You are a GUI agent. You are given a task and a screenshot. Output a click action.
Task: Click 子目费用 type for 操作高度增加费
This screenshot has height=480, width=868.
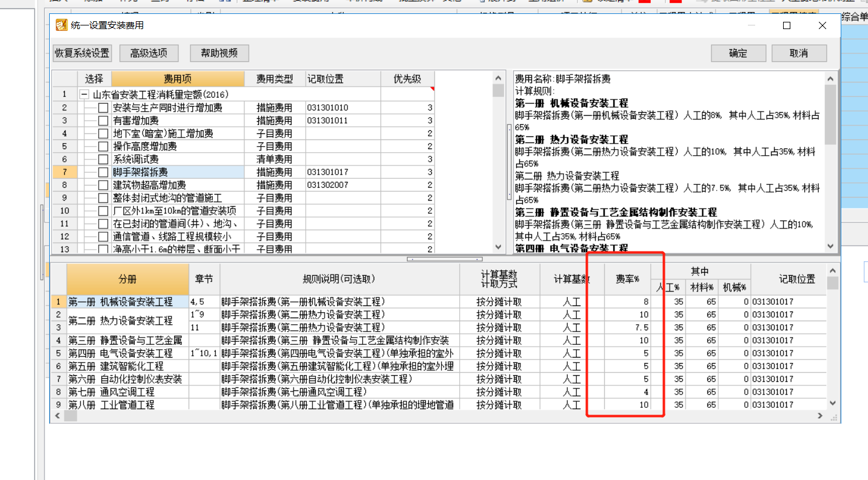point(274,147)
